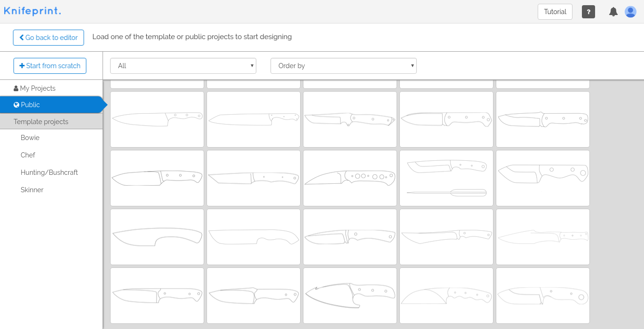
Task: Click Start from scratch
Action: point(50,66)
